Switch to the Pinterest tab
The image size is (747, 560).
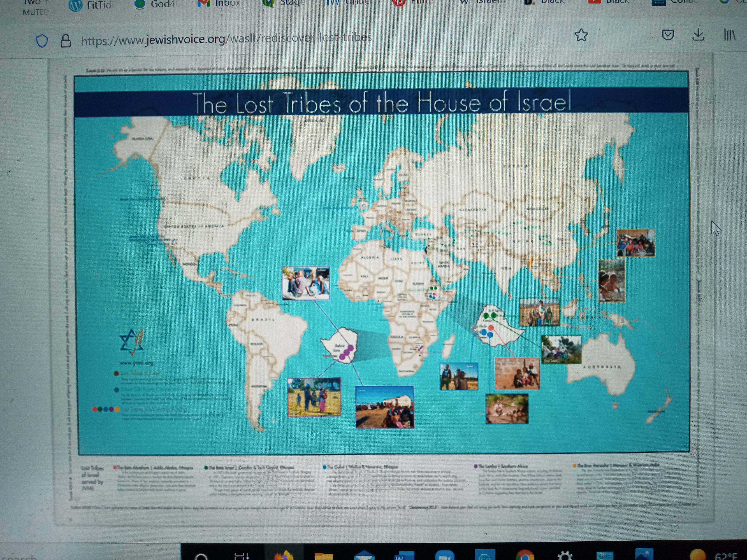(x=415, y=3)
